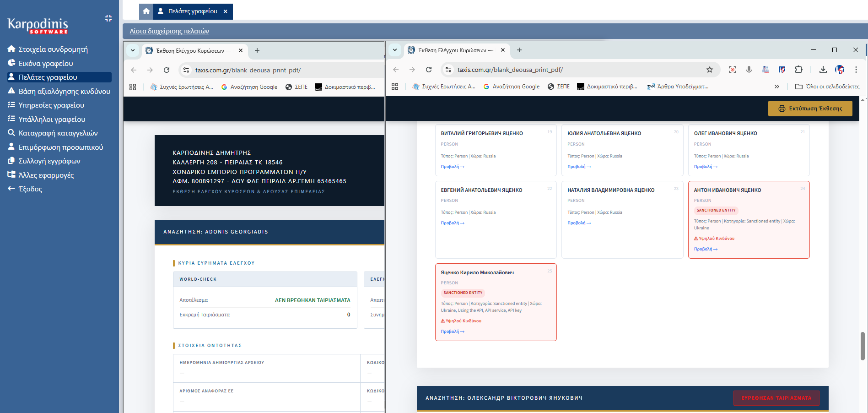The height and width of the screenshot is (413, 868).
Task: Open Προβολή link for АНТОН ИВАНОВИЧ ЯЦЕНКО
Action: [x=705, y=249]
